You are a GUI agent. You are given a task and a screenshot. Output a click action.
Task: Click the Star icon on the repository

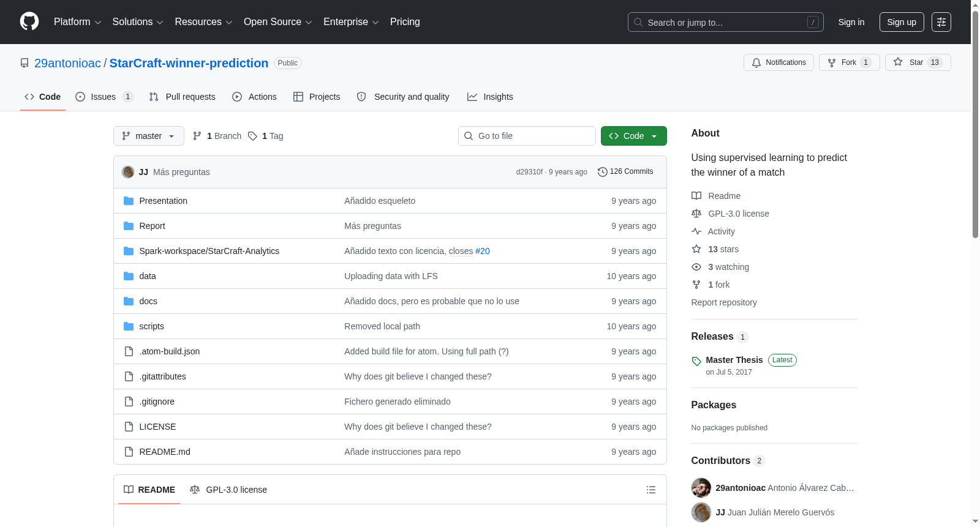[x=898, y=62]
